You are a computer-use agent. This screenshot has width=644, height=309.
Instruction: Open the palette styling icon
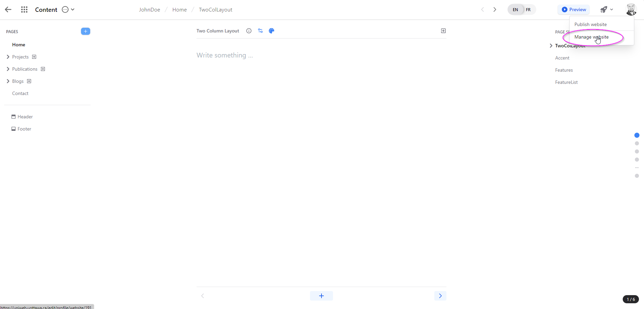[272, 31]
